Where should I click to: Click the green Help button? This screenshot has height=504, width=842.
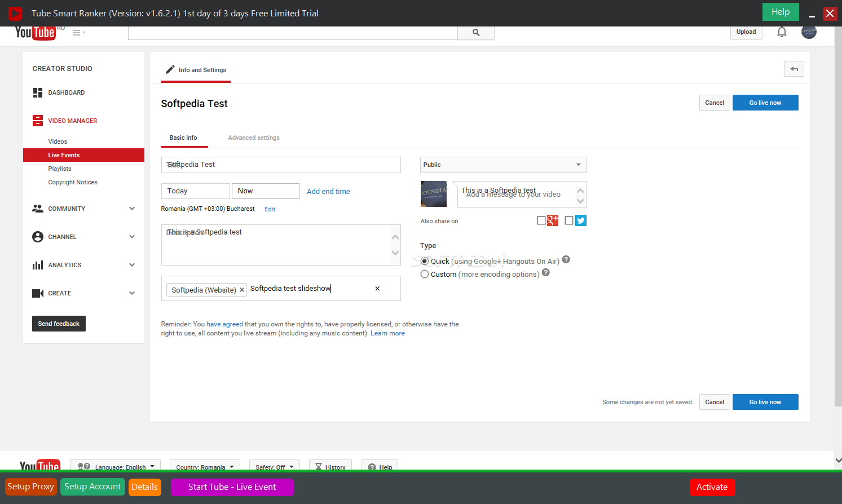tap(781, 12)
